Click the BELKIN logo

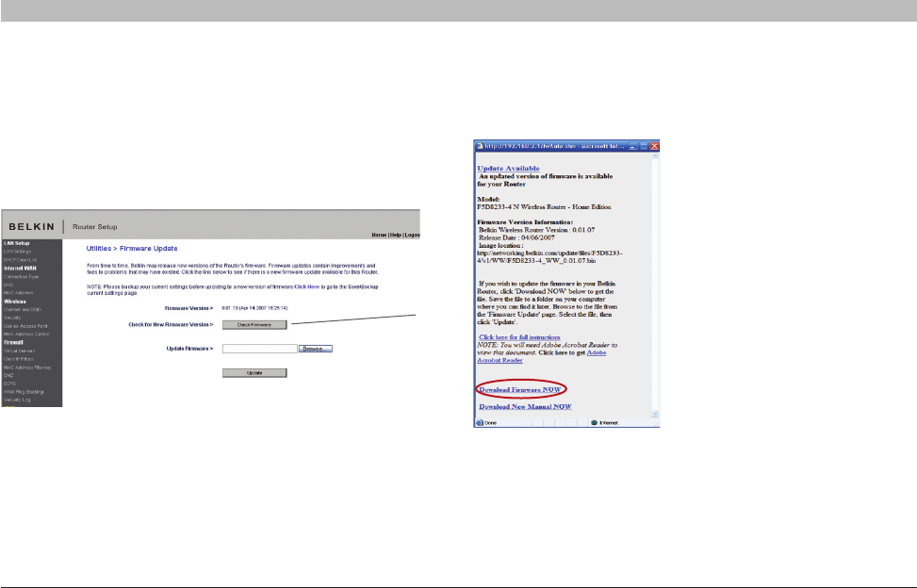[x=32, y=227]
